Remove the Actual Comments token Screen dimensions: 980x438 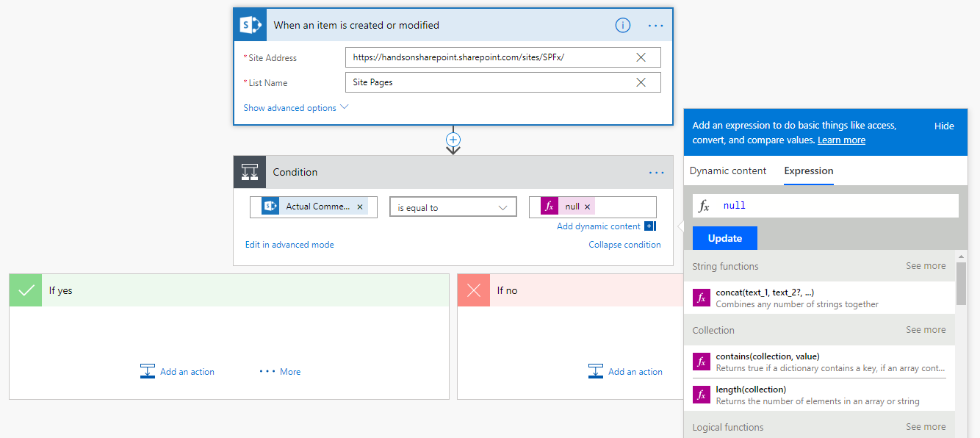360,207
